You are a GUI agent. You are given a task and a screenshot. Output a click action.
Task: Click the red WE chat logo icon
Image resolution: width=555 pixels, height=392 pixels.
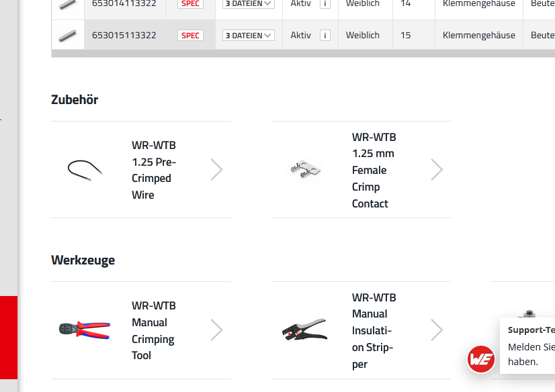[481, 359]
